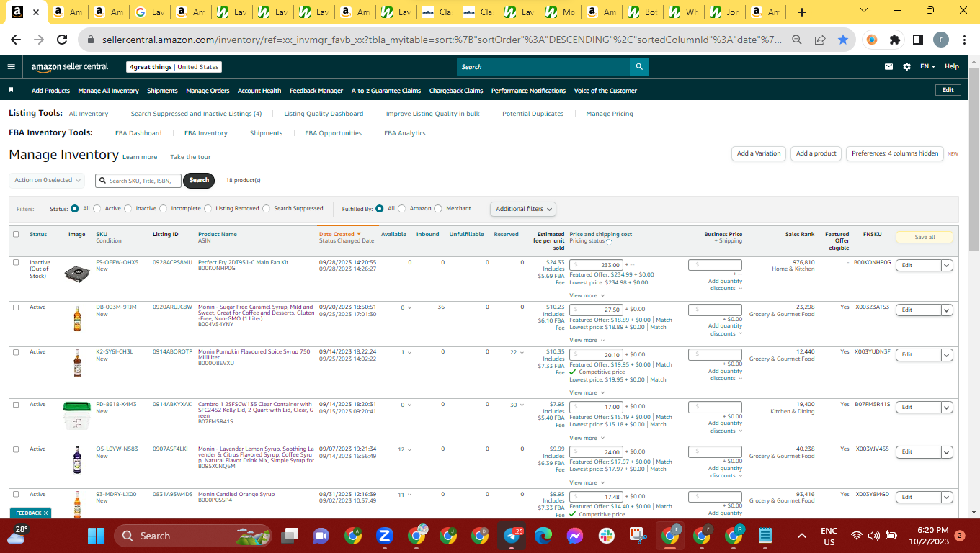Image resolution: width=980 pixels, height=553 pixels.
Task: Open Listing Quality Dashboard tool
Action: (x=324, y=114)
